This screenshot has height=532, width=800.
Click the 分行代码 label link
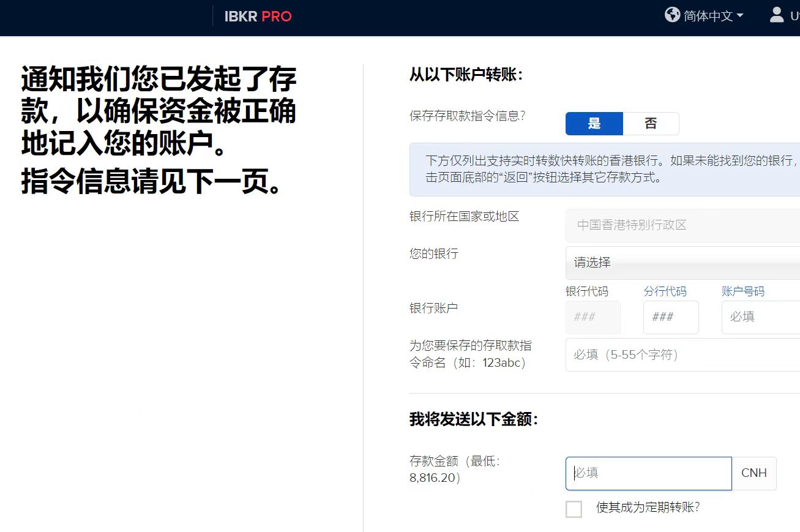[x=665, y=291]
